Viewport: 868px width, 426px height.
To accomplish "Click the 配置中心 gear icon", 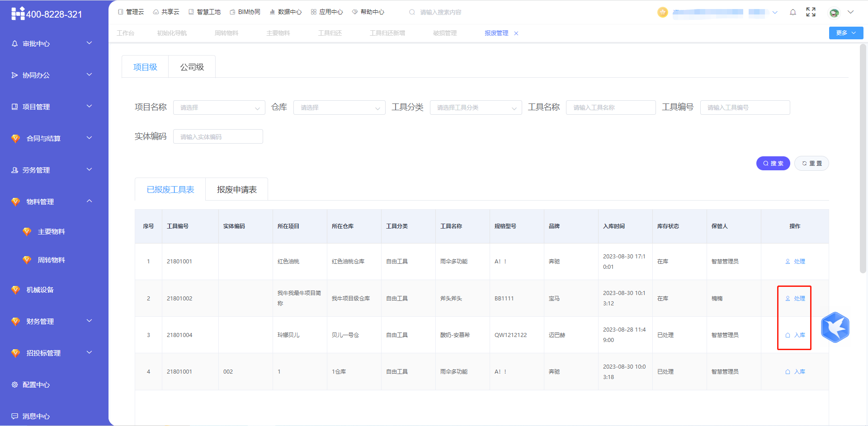I will [x=14, y=385].
